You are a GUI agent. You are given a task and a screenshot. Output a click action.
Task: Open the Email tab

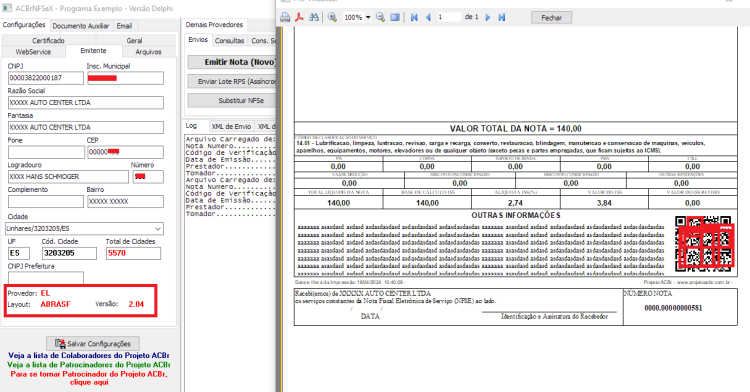pos(124,26)
